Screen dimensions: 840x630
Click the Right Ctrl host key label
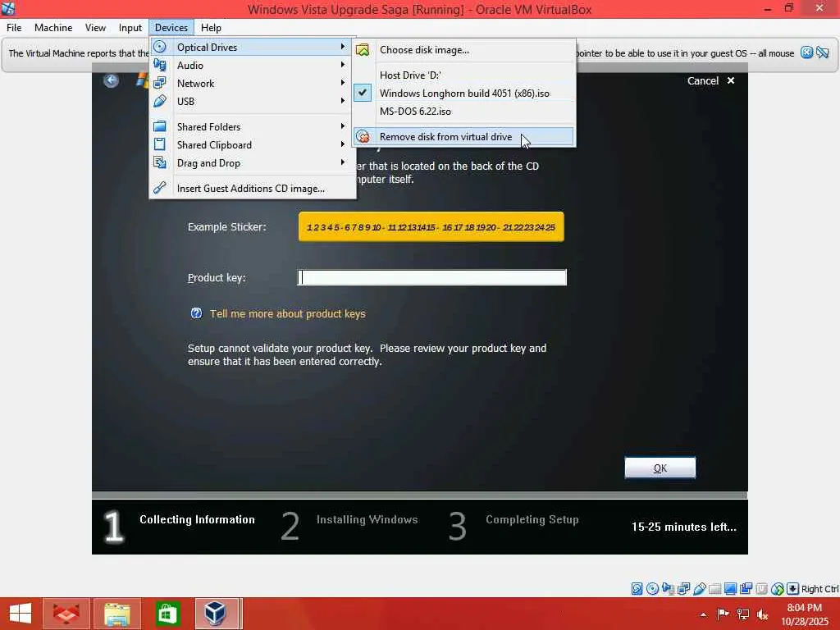click(820, 589)
